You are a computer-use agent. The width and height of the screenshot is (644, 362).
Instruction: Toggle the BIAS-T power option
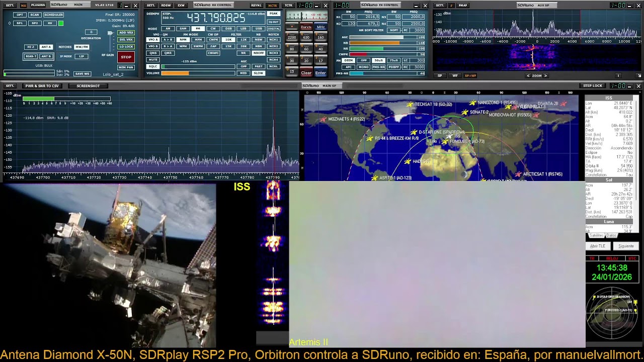click(x=31, y=56)
